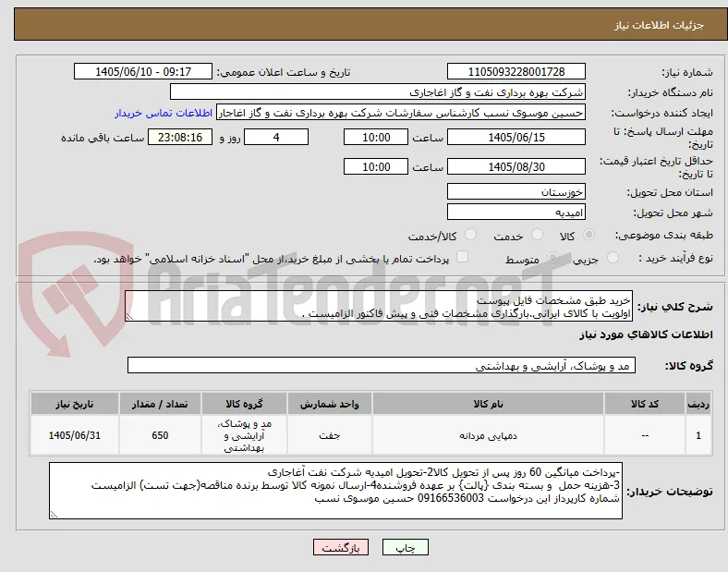Select the خدمت radio button
728x572 pixels.
pyautogui.click(x=537, y=235)
